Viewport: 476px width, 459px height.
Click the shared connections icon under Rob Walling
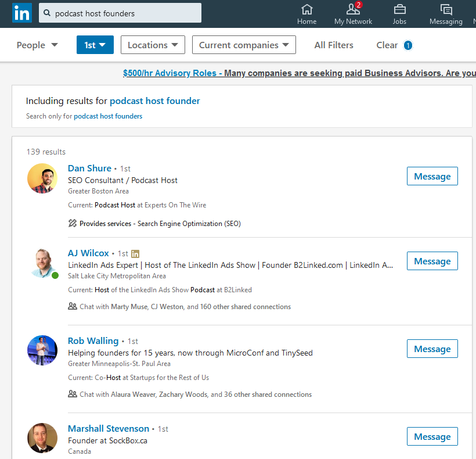[x=72, y=394]
